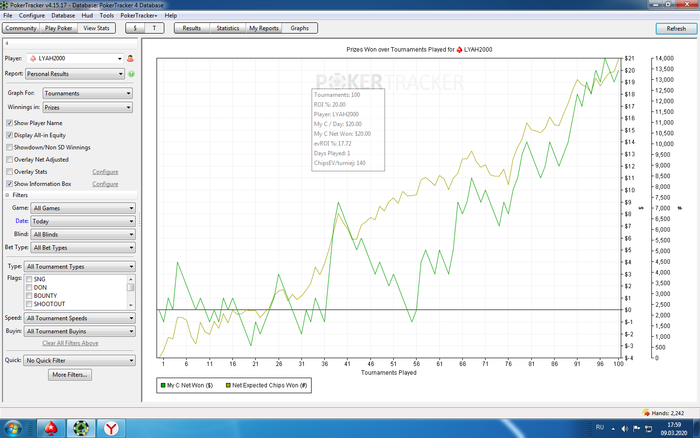Click the Flags list scrollbar
700x438 pixels.
tap(130, 292)
